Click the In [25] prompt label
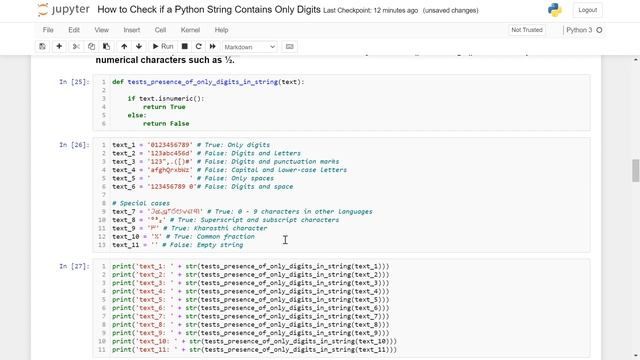The width and height of the screenshot is (640, 360). click(x=74, y=82)
